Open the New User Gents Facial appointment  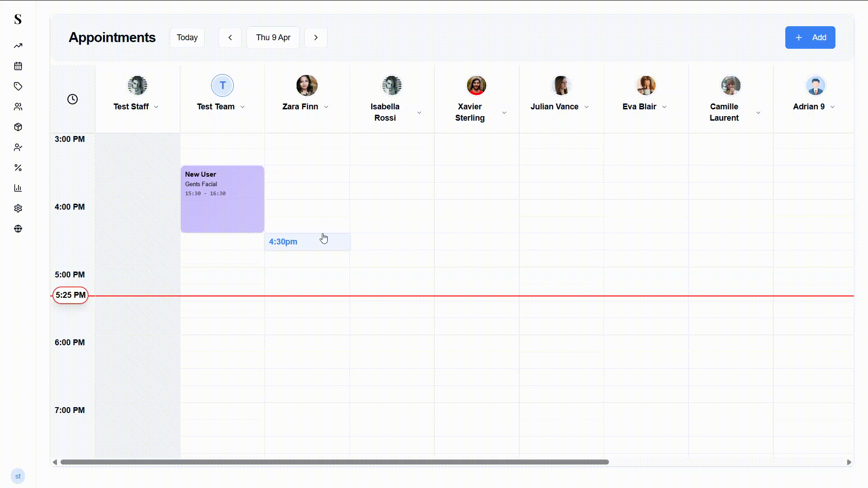click(222, 199)
